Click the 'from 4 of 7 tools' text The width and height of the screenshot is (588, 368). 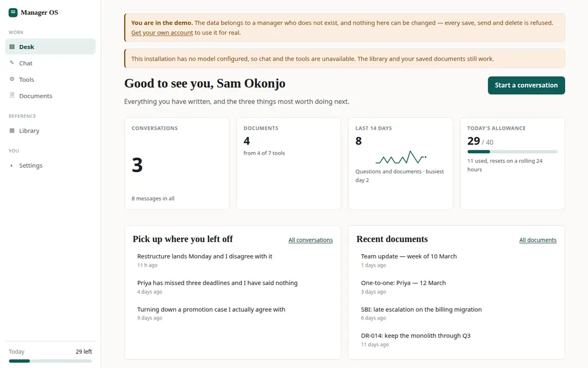point(264,153)
